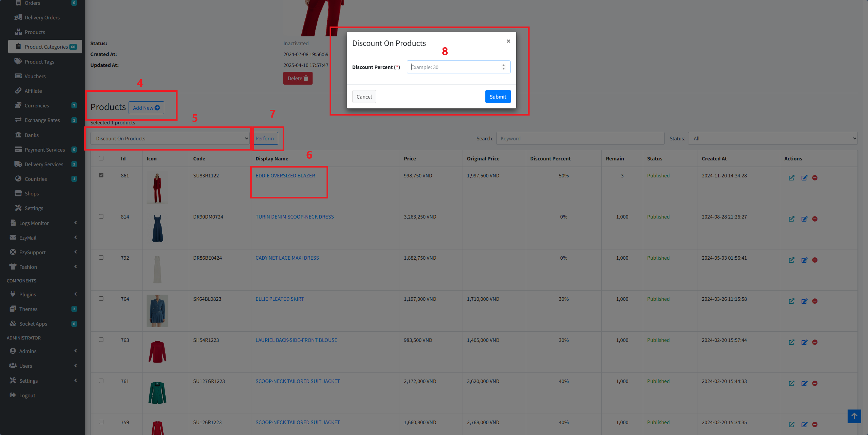868x435 pixels.
Task: Click the red remove icon for product 814
Action: [x=815, y=219]
